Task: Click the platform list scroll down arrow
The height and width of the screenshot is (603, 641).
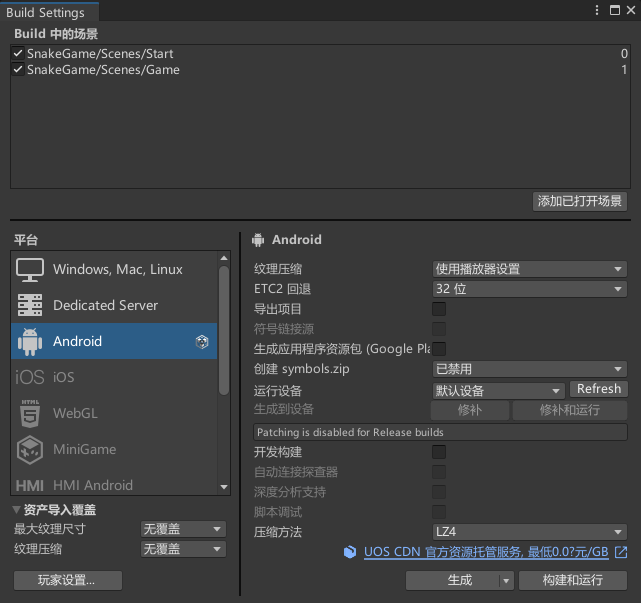Action: [224, 487]
